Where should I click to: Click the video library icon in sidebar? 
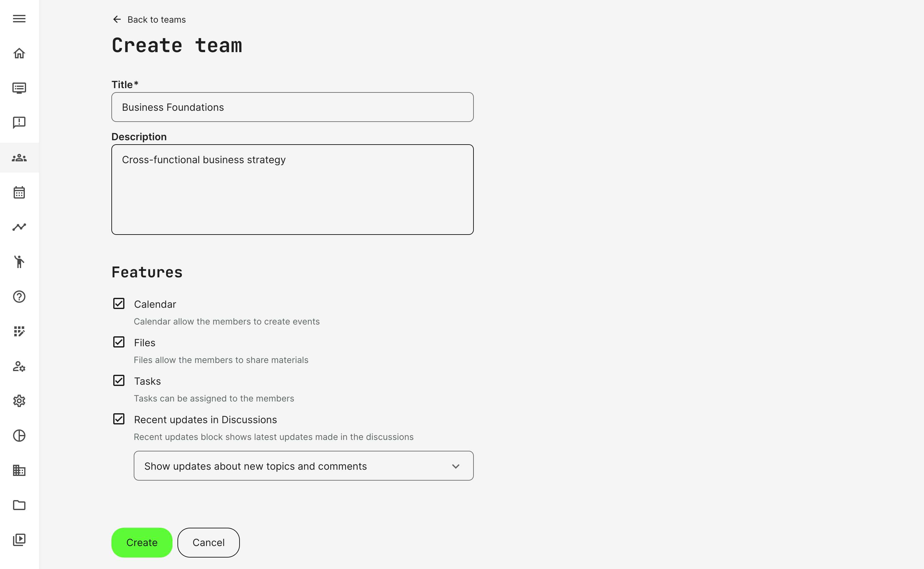pyautogui.click(x=19, y=540)
